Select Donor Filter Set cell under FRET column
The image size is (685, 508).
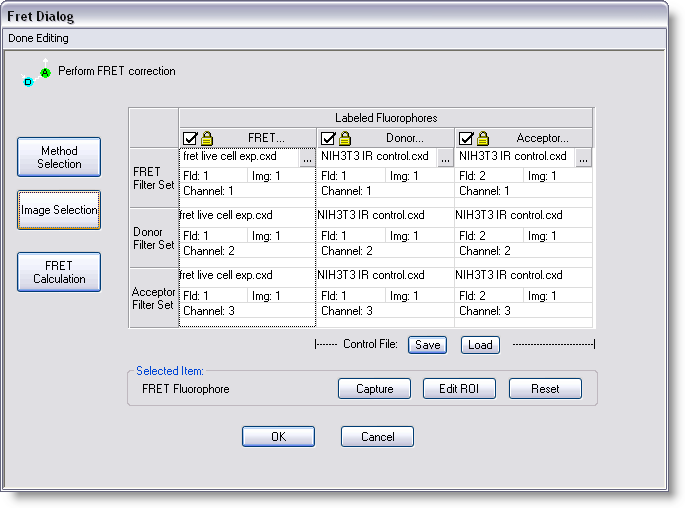click(x=247, y=237)
